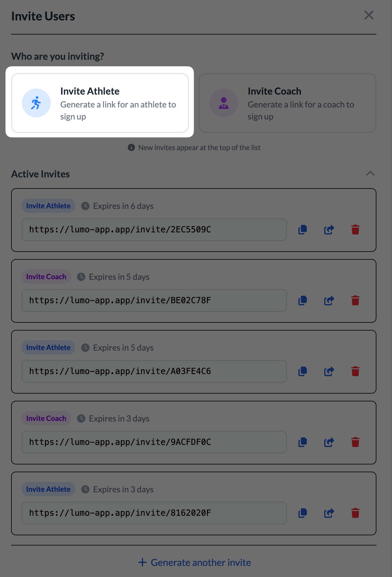Choose the Invite Athlete option card
392x577 pixels.
click(100, 103)
